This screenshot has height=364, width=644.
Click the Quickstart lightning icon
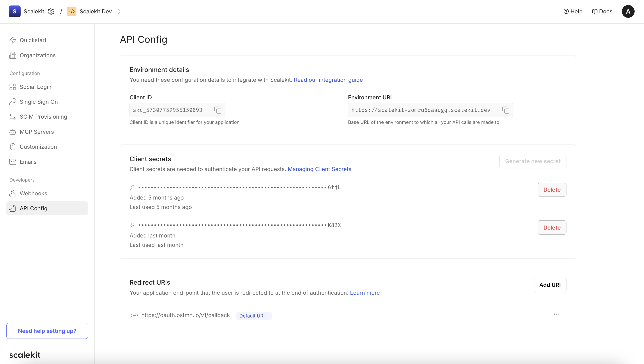pos(13,40)
